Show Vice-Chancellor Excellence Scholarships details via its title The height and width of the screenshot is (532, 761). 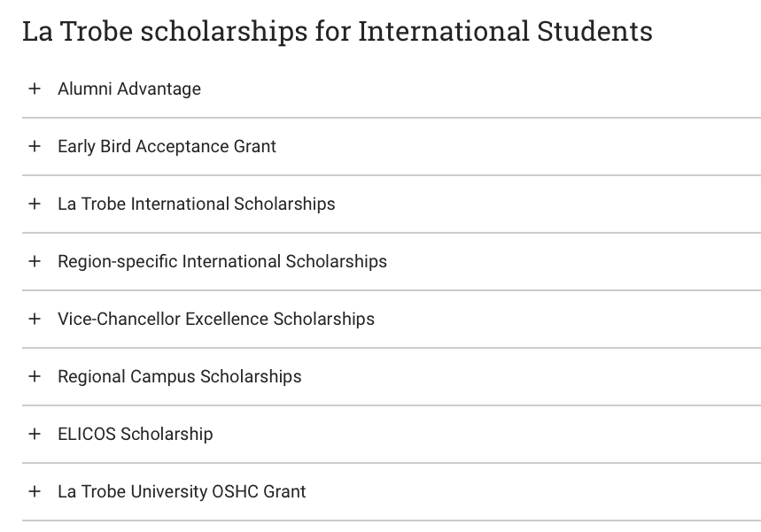pos(216,319)
